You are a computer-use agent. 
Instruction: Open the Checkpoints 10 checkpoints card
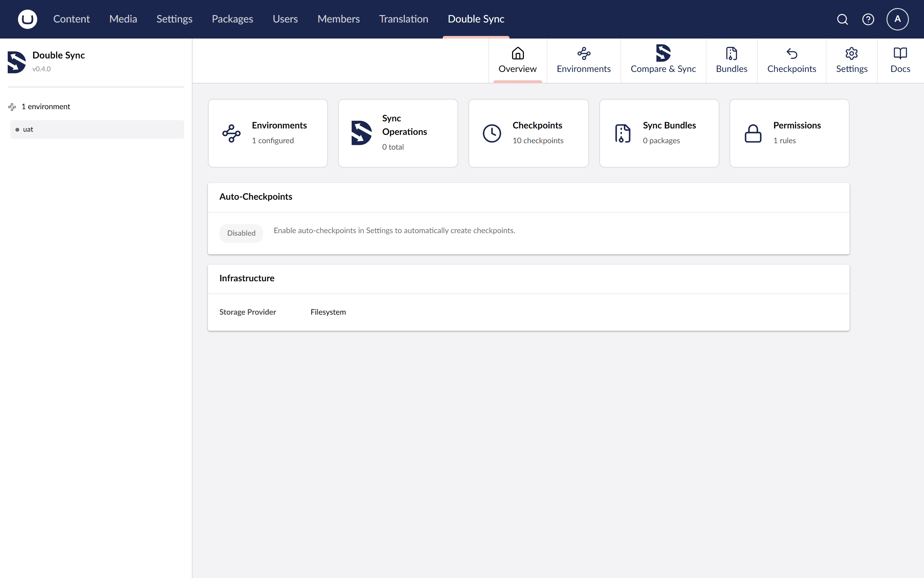pyautogui.click(x=528, y=133)
